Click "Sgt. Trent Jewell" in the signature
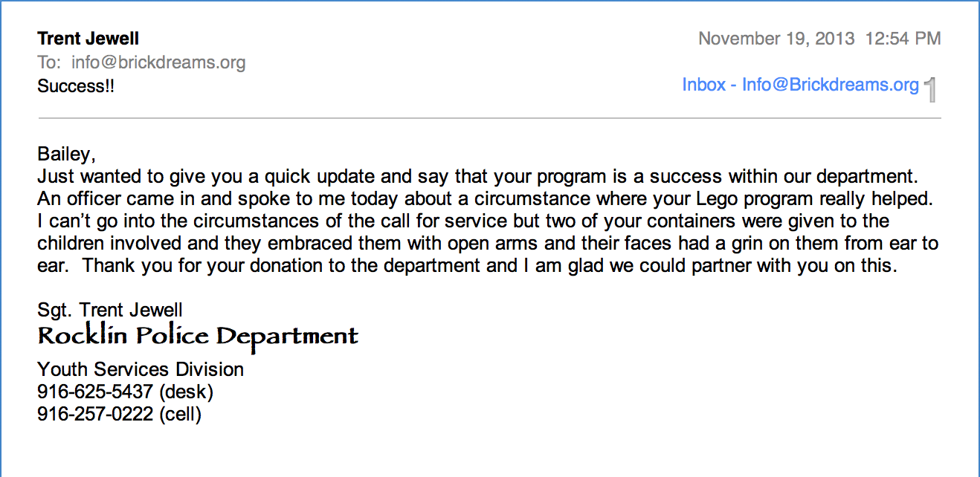Image resolution: width=980 pixels, height=477 pixels. [110, 310]
